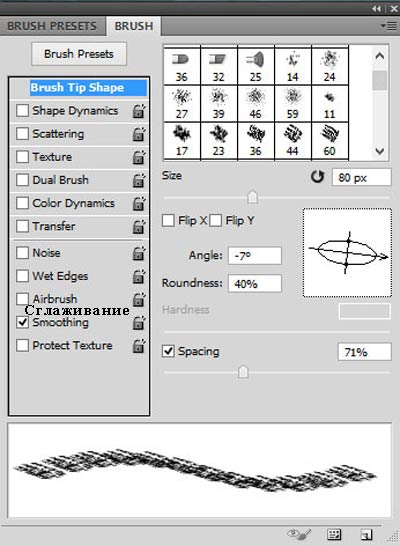Select the spatter brush tip sized 39

point(219,103)
